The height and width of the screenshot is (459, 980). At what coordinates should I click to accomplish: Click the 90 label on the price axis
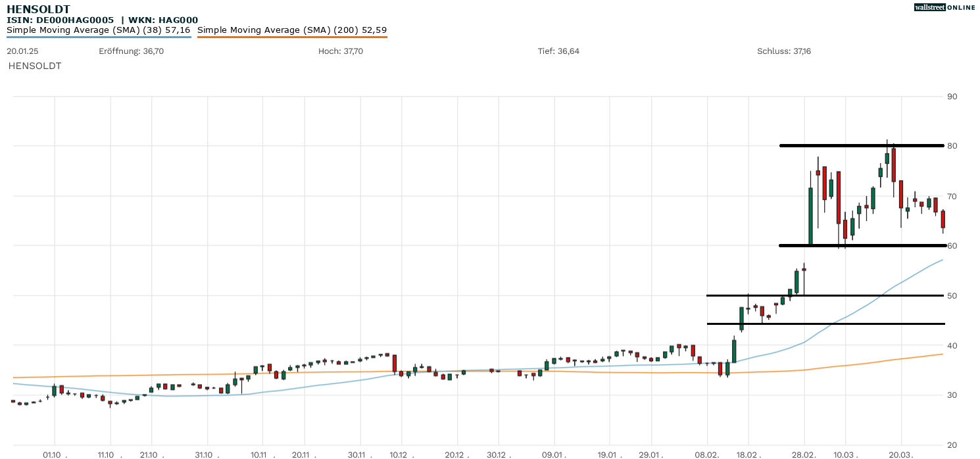[952, 97]
